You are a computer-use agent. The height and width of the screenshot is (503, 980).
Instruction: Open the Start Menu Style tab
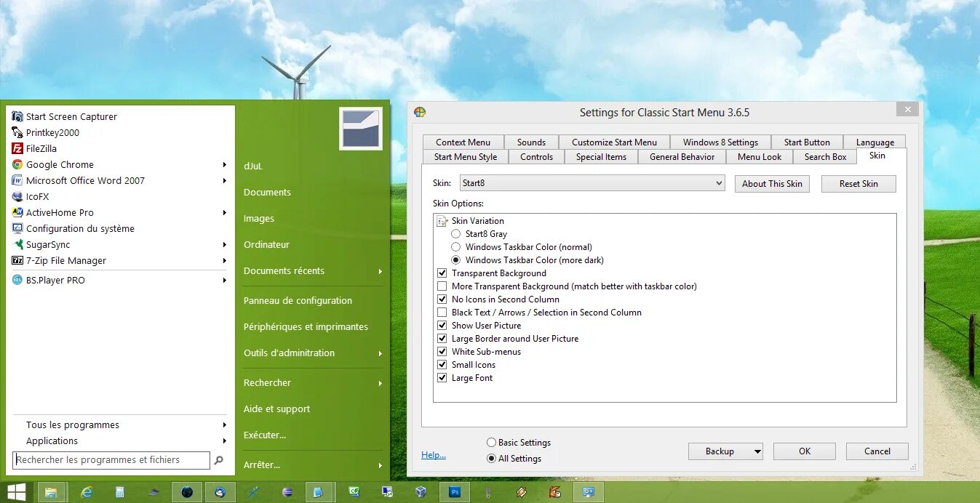pos(466,157)
